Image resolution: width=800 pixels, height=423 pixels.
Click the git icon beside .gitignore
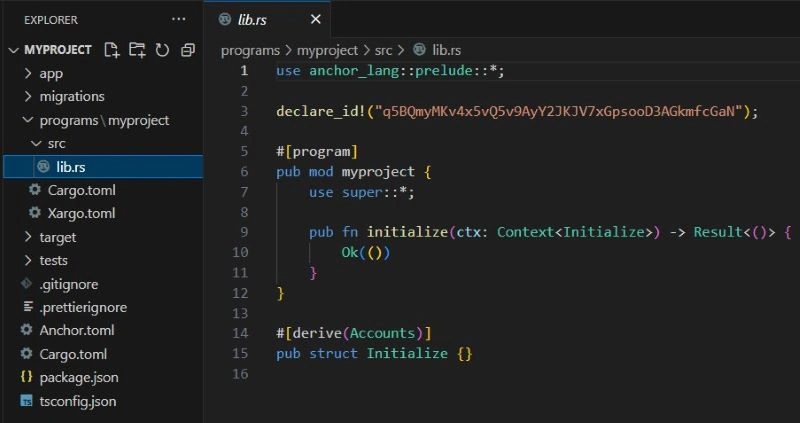point(27,284)
